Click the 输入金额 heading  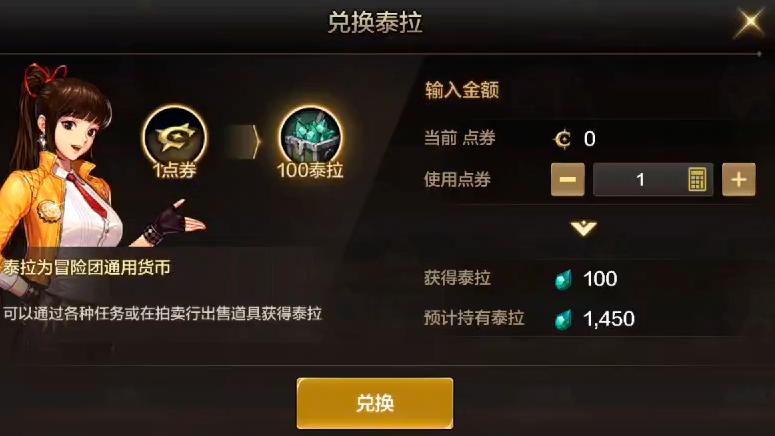(462, 90)
